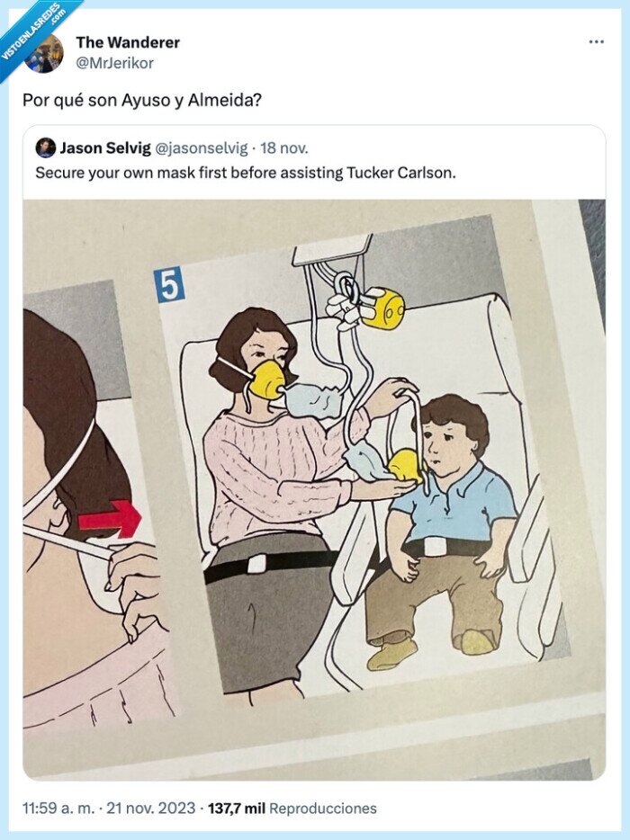Screen dimensions: 630x840
Task: View the "137,7 mil Reproducciones" count
Action: point(292,808)
